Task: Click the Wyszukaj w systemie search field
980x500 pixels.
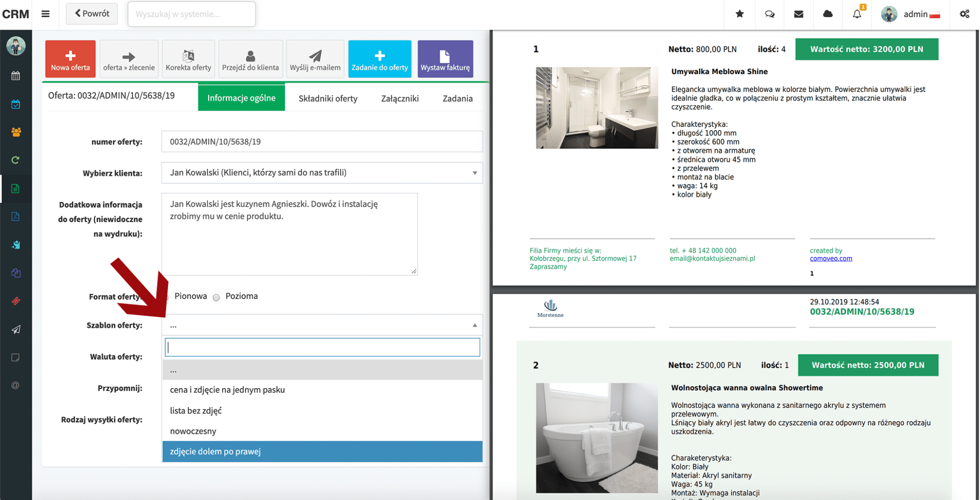Action: (x=191, y=14)
